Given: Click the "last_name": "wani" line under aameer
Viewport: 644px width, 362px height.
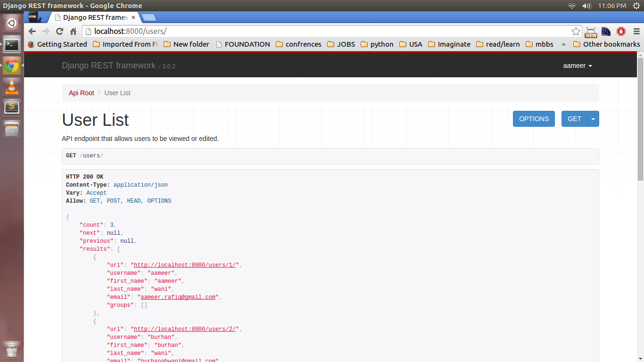Looking at the screenshot, I should point(140,289).
